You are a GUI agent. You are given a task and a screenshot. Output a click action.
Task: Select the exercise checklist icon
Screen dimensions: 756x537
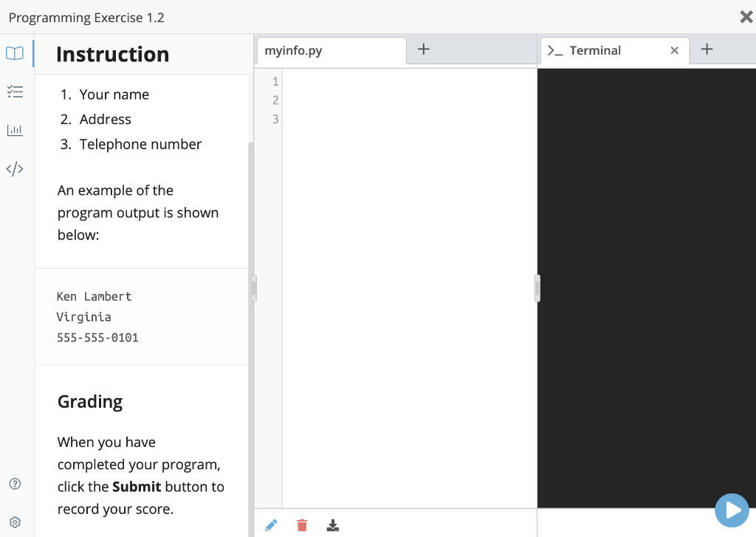(x=16, y=91)
